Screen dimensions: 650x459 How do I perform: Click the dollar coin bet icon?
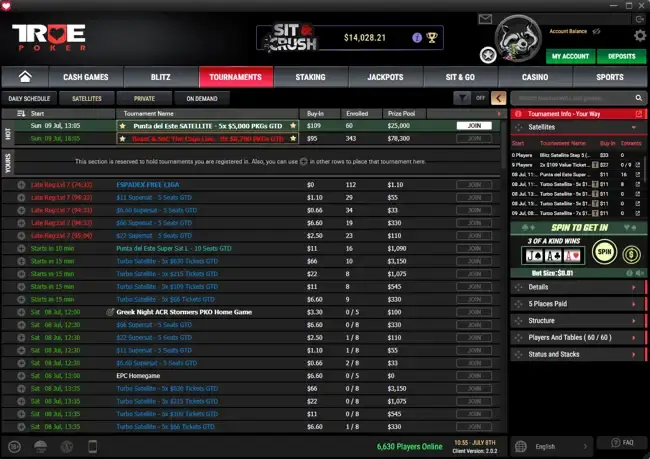631,254
